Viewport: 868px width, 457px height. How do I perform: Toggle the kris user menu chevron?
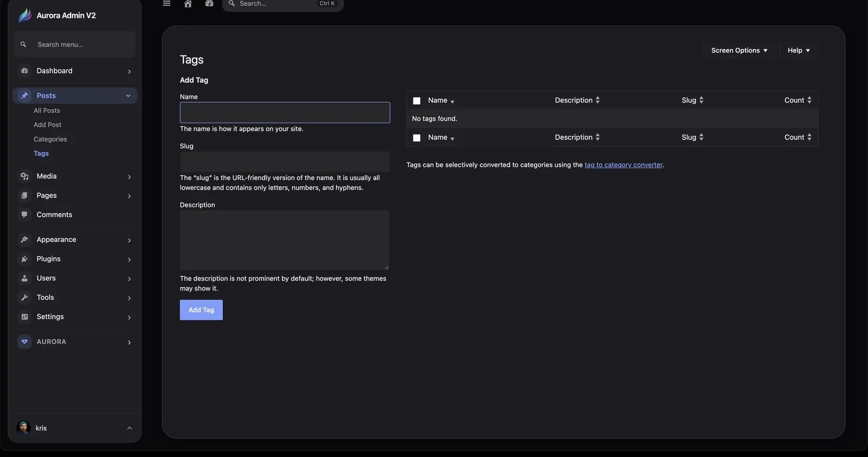pos(130,428)
